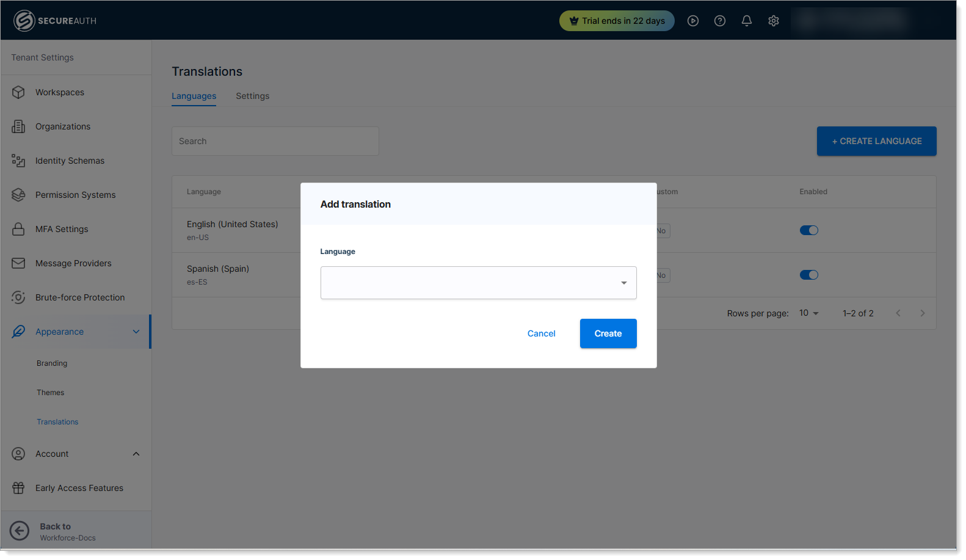
Task: Click the help question mark icon
Action: pos(719,21)
